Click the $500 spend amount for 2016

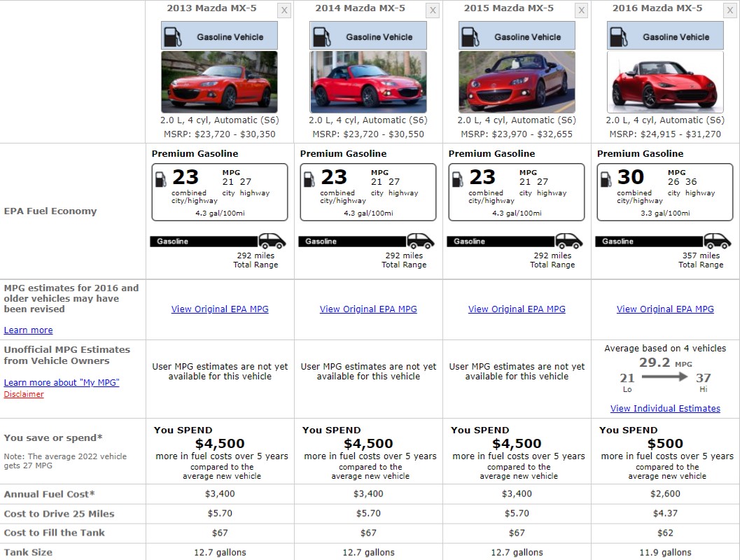click(665, 444)
